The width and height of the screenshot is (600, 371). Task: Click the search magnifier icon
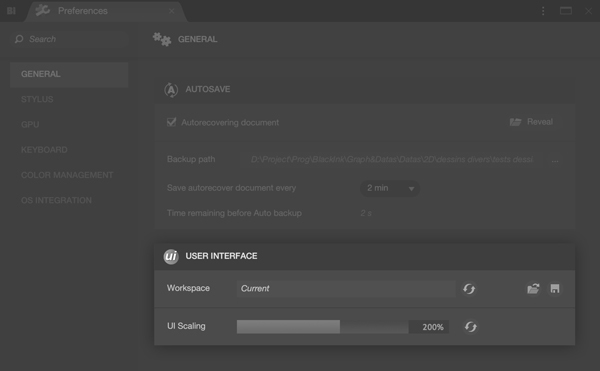point(19,39)
